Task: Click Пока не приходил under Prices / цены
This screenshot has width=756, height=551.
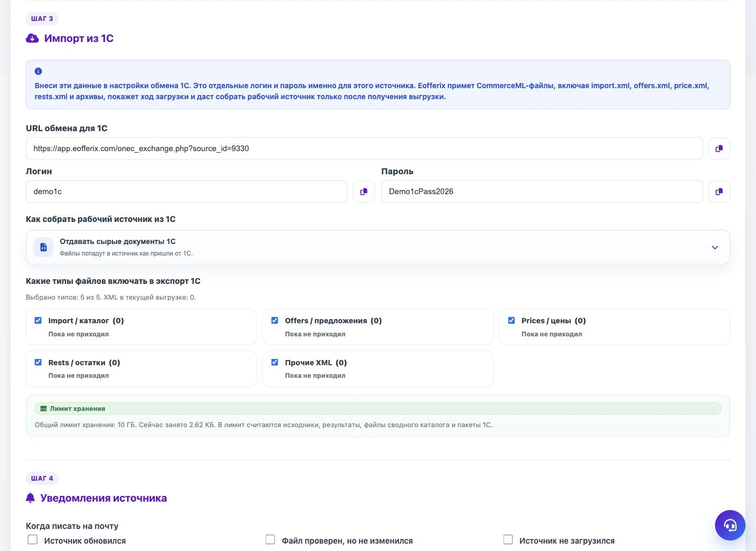Action: [x=552, y=334]
